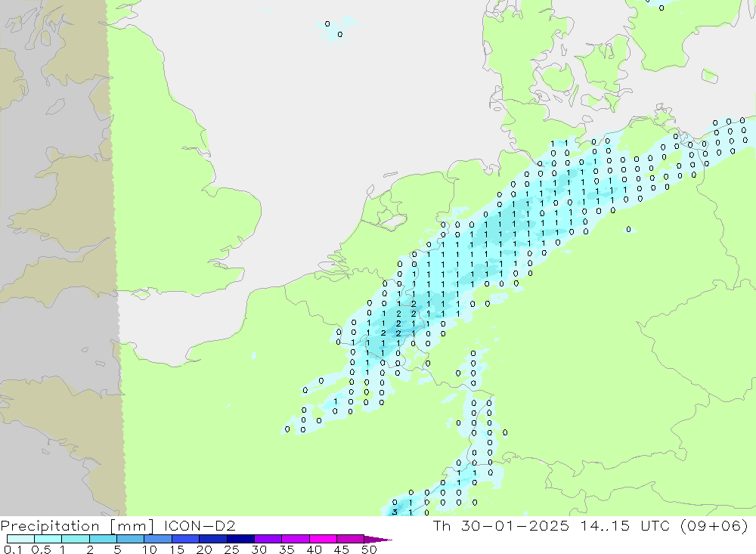Click the legend label '25'

(x=232, y=549)
